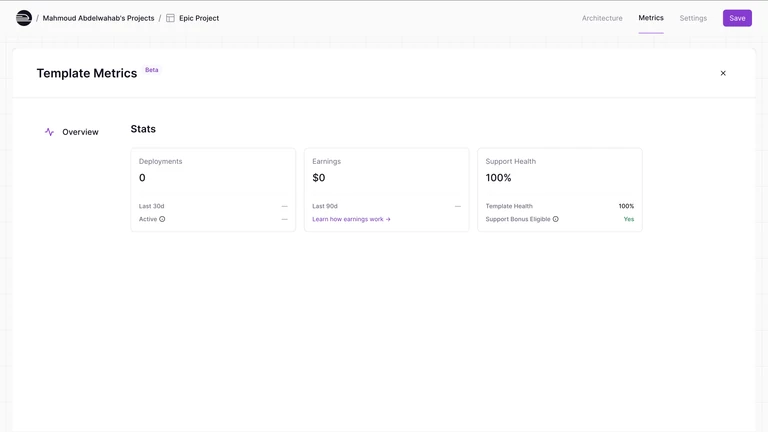This screenshot has height=432, width=768.
Task: Click the Active info icon
Action: tap(162, 219)
